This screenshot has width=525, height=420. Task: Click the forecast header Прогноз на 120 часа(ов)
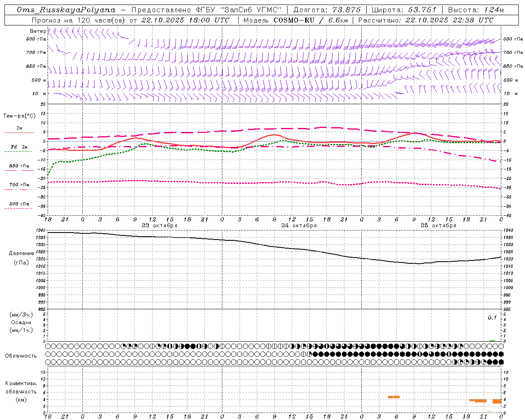click(x=78, y=20)
